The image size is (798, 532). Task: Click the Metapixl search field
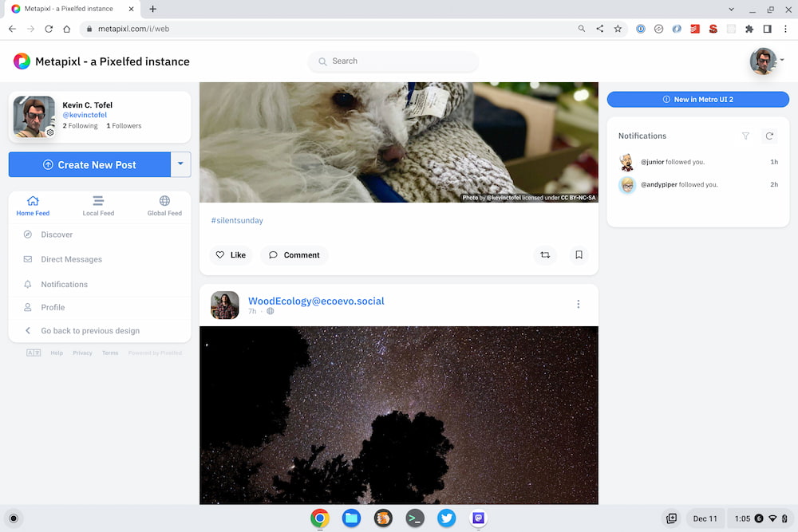[393, 61]
